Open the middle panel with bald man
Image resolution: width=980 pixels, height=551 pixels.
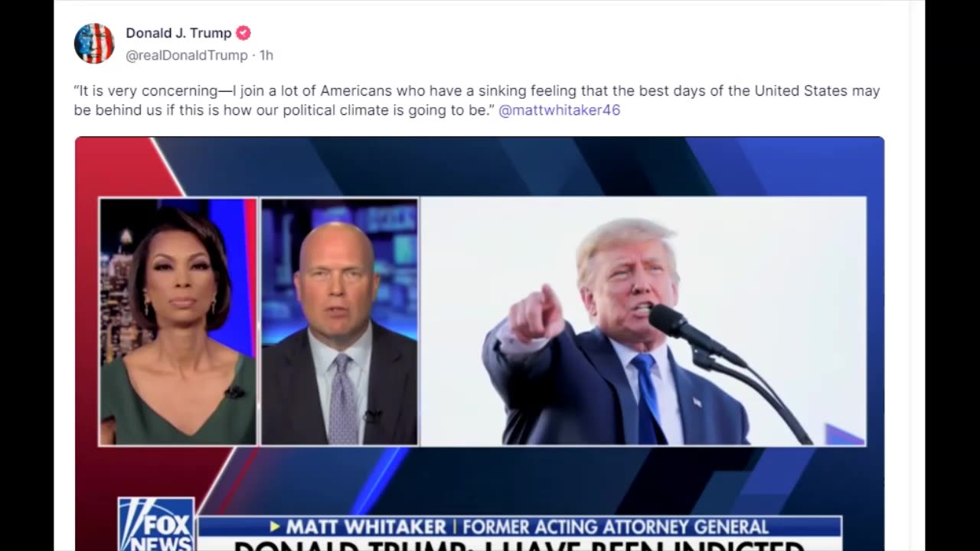pyautogui.click(x=340, y=321)
